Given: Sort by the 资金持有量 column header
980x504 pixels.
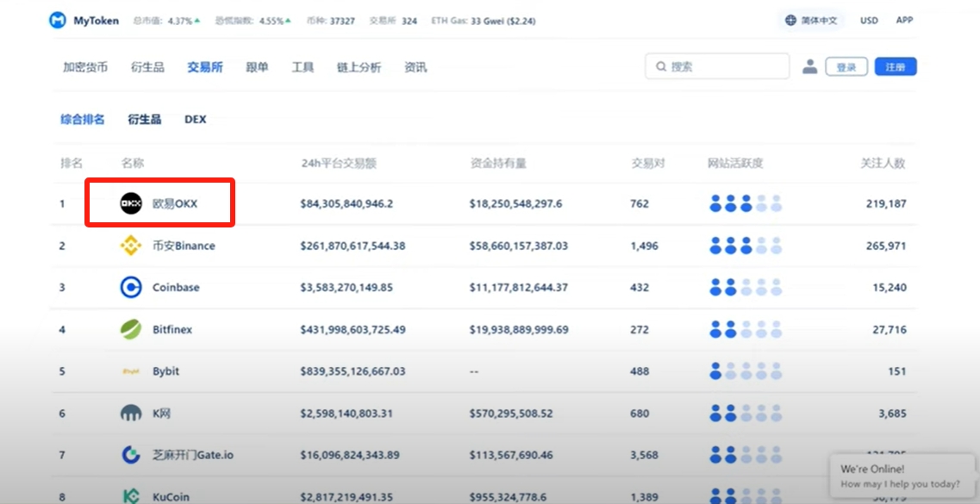Looking at the screenshot, I should (498, 164).
